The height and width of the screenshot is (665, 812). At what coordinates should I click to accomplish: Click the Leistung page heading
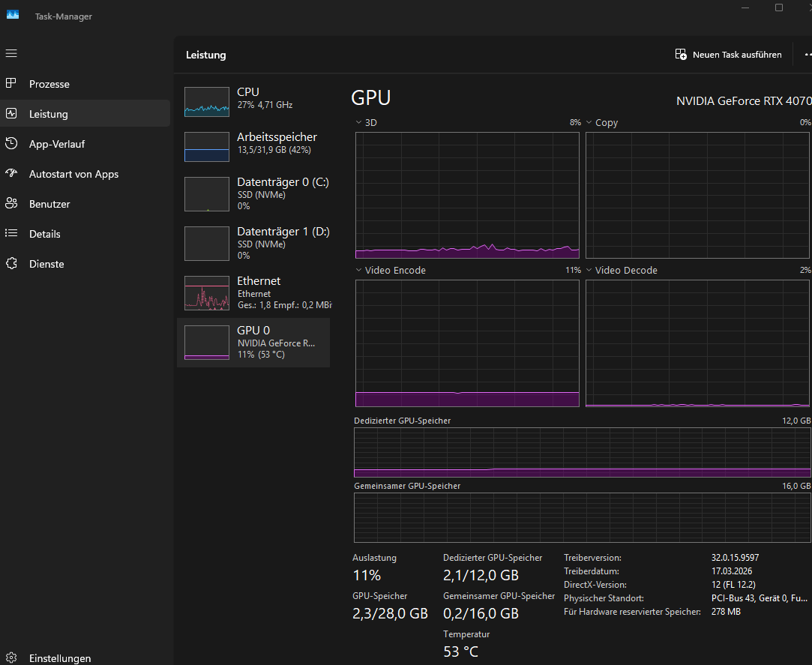(206, 55)
